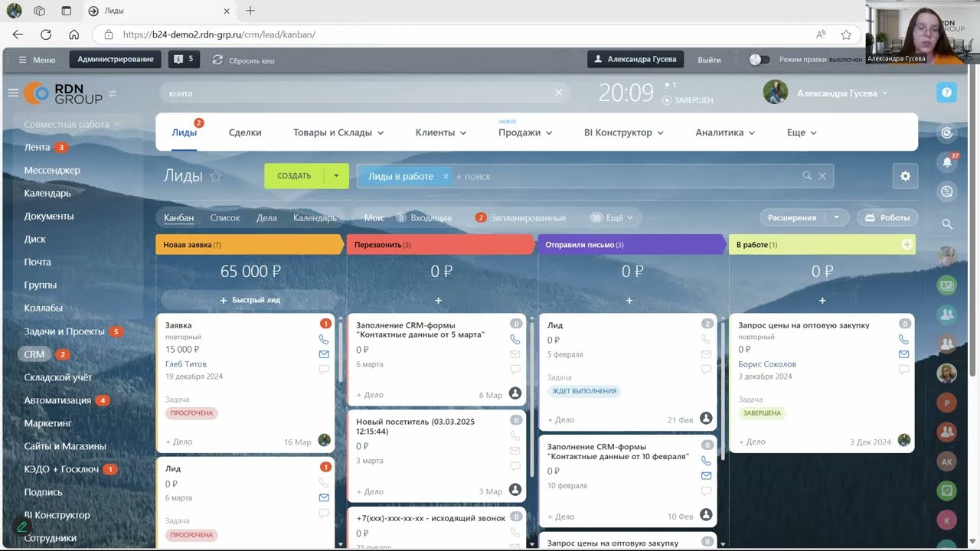Expand Клиенты menu
This screenshot has height=551, width=980.
[x=441, y=132]
